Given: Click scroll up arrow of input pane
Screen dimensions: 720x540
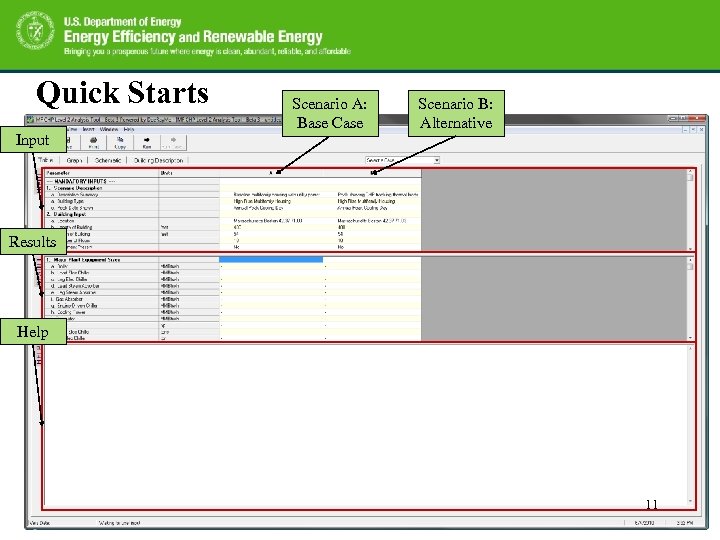Looking at the screenshot, I should click(x=690, y=172).
